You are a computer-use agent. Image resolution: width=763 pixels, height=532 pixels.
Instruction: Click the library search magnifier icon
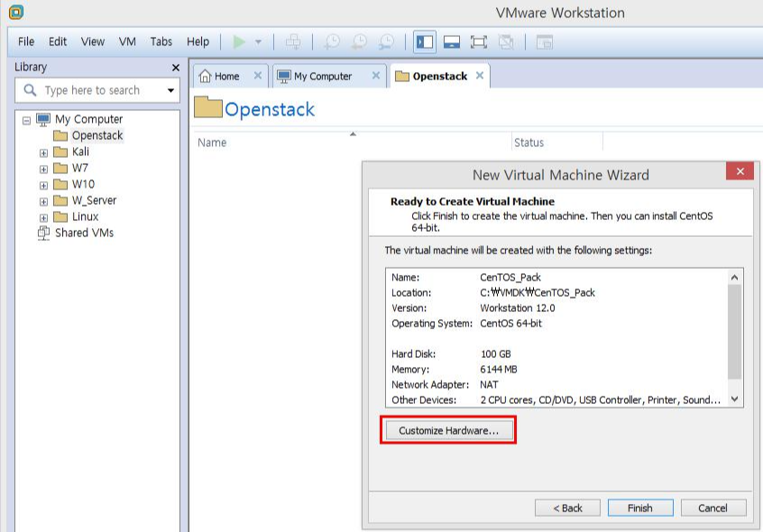pyautogui.click(x=30, y=90)
